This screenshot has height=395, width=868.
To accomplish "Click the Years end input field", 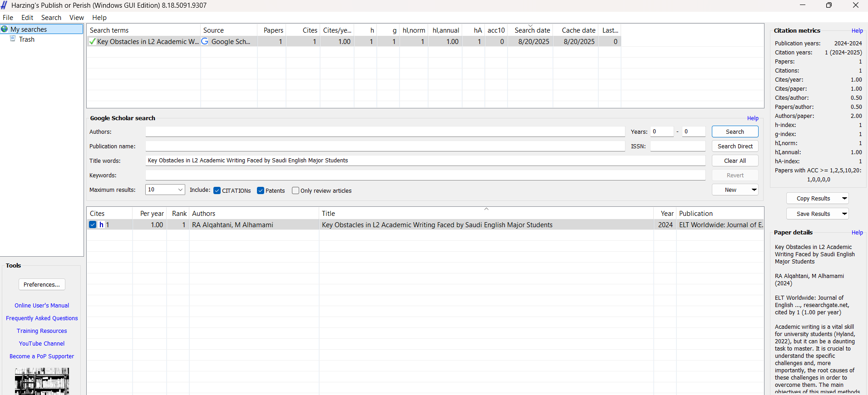I will click(x=694, y=132).
